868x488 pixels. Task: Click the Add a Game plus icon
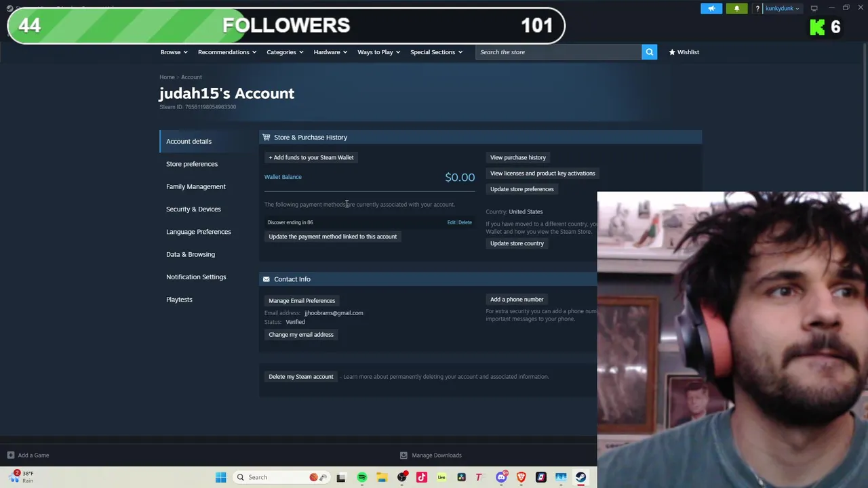click(10, 455)
